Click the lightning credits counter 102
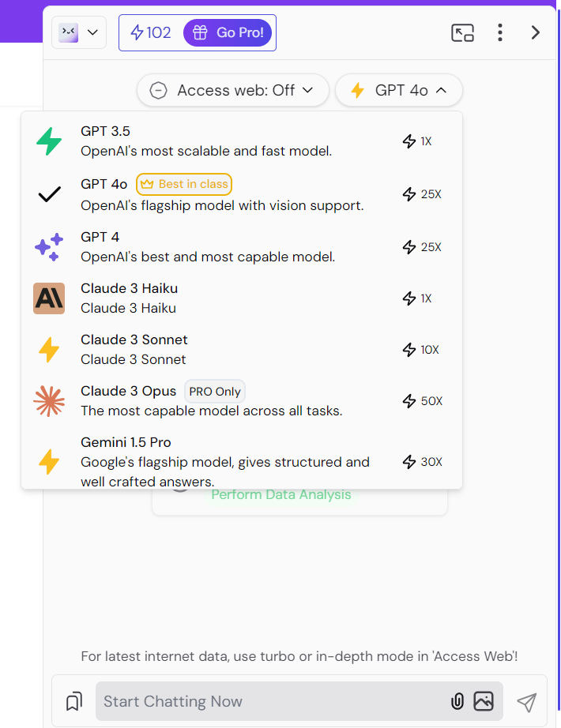Image resolution: width=561 pixels, height=728 pixels. (151, 32)
